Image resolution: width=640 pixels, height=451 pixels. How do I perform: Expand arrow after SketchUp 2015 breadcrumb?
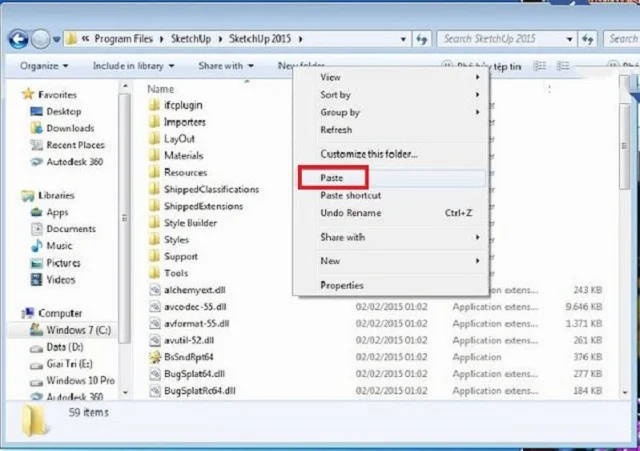(301, 39)
